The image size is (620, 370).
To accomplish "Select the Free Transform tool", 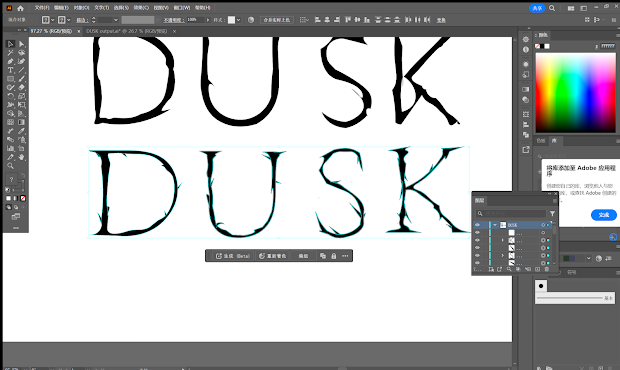I will click(21, 105).
